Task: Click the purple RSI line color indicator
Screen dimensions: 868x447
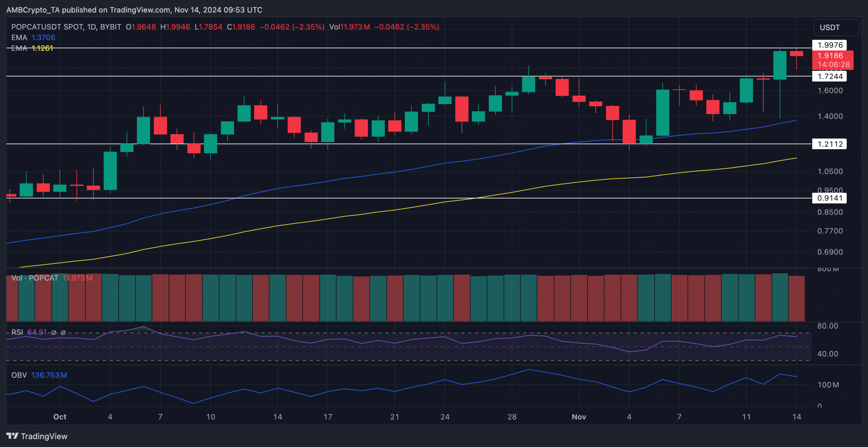Action: [x=37, y=332]
